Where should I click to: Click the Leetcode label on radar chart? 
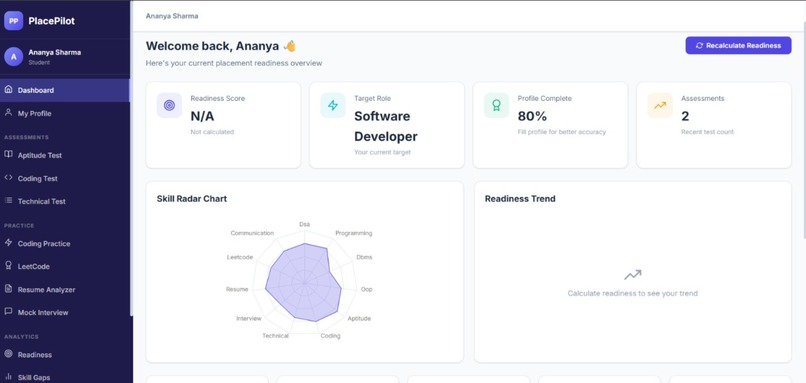pos(240,257)
